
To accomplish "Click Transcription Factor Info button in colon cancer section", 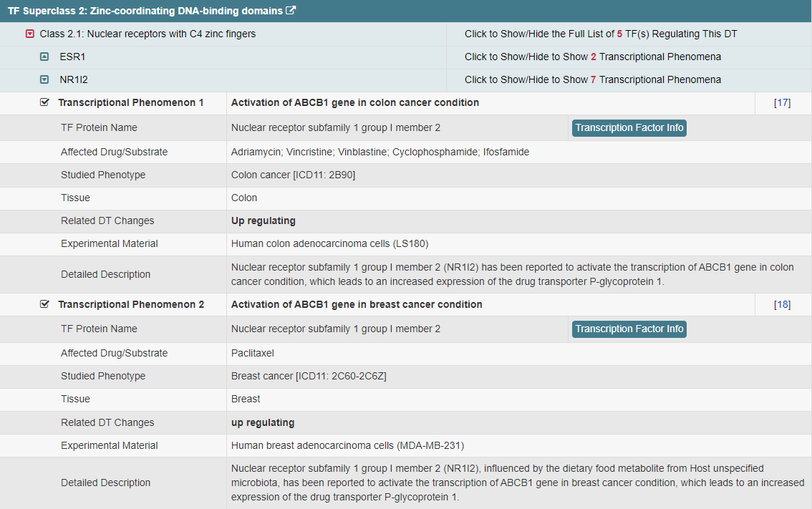I will (x=629, y=127).
